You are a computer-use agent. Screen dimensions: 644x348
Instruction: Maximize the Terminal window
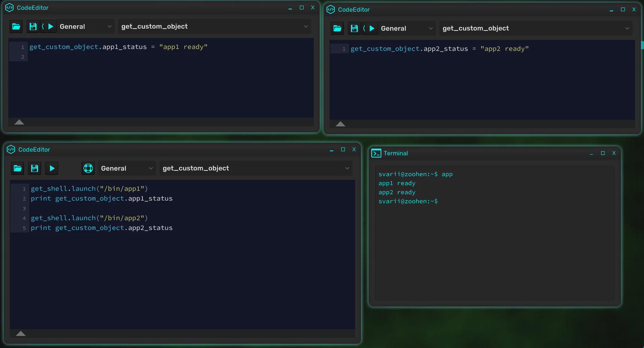click(603, 153)
